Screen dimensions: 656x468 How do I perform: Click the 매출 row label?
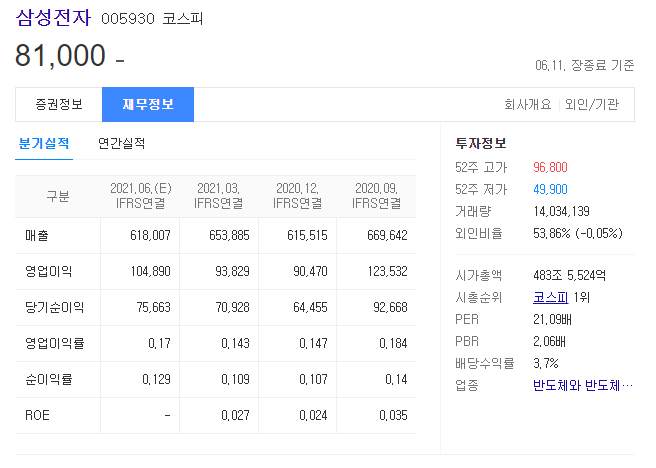pyautogui.click(x=37, y=235)
